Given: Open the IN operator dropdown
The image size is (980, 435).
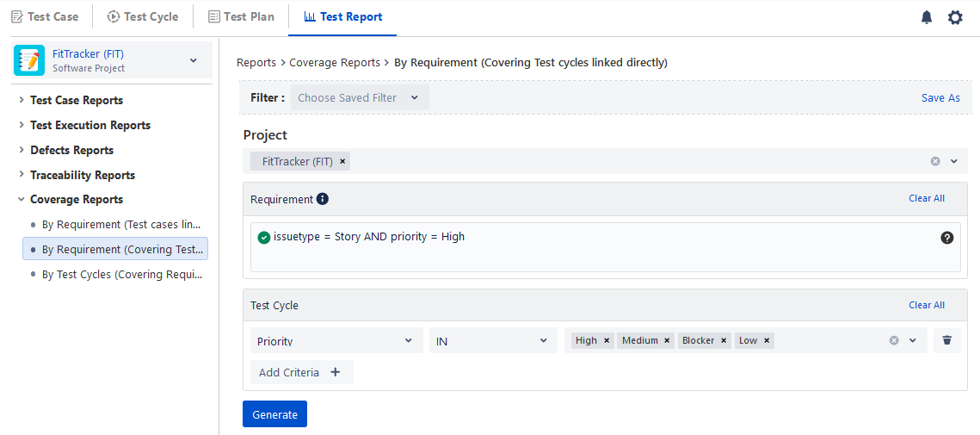Looking at the screenshot, I should pyautogui.click(x=493, y=340).
